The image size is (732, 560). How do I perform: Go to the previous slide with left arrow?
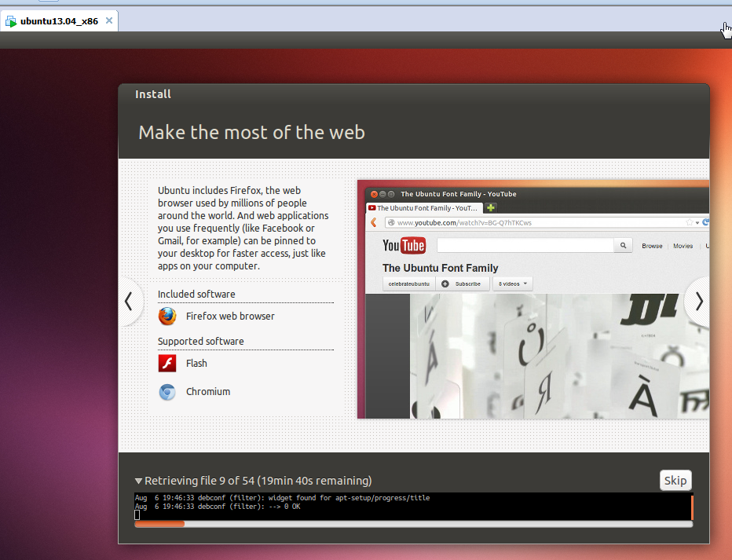click(130, 302)
